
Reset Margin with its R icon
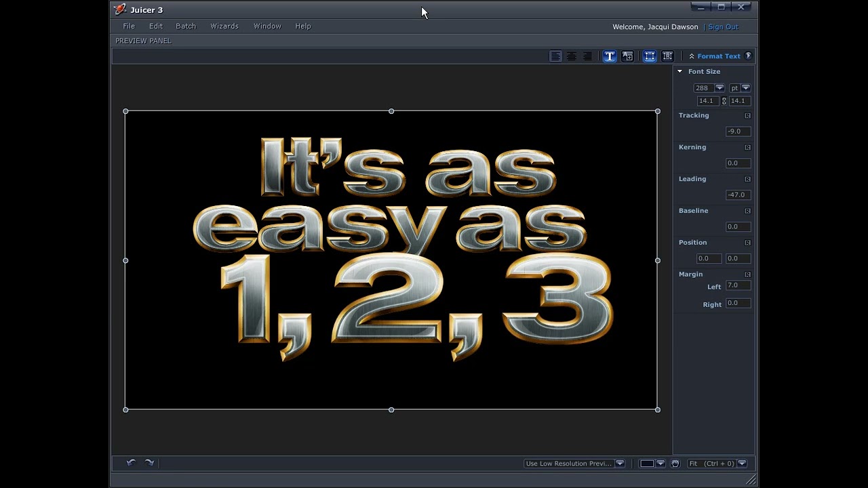pyautogui.click(x=747, y=274)
